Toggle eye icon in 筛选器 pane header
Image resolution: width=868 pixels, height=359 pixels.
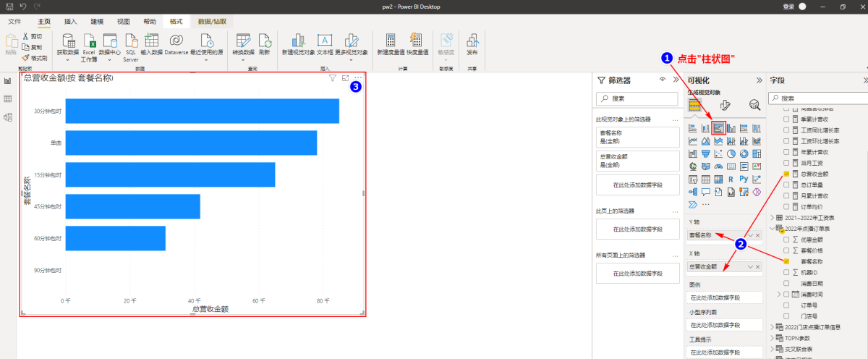pyautogui.click(x=663, y=80)
